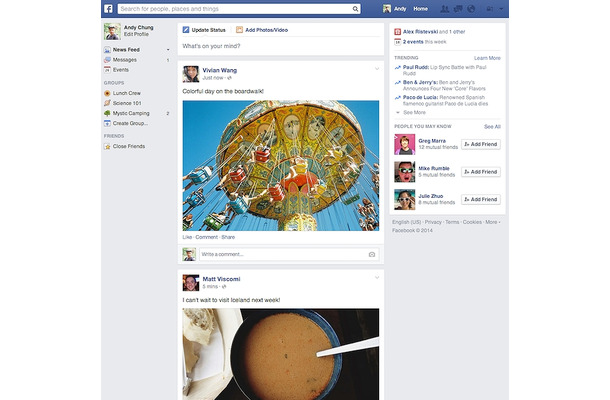Image resolution: width=610 pixels, height=400 pixels.
Task: Click trending arrow icon beside Paul Rudd
Action: click(398, 67)
